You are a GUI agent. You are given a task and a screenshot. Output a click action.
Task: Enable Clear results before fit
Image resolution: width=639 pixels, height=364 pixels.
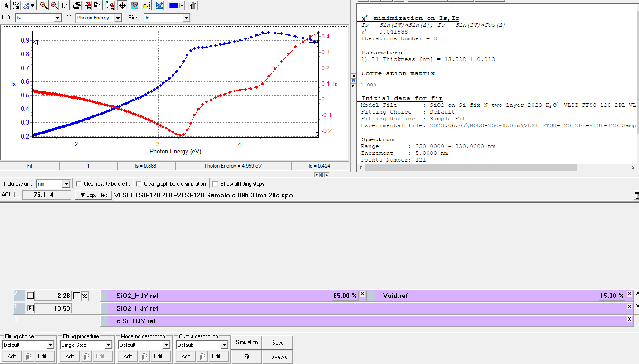point(79,184)
